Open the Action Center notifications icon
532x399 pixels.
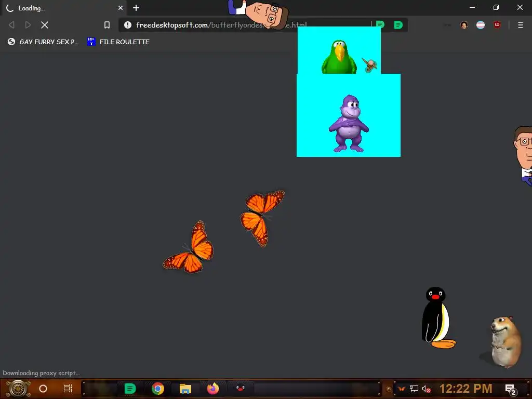(x=510, y=389)
